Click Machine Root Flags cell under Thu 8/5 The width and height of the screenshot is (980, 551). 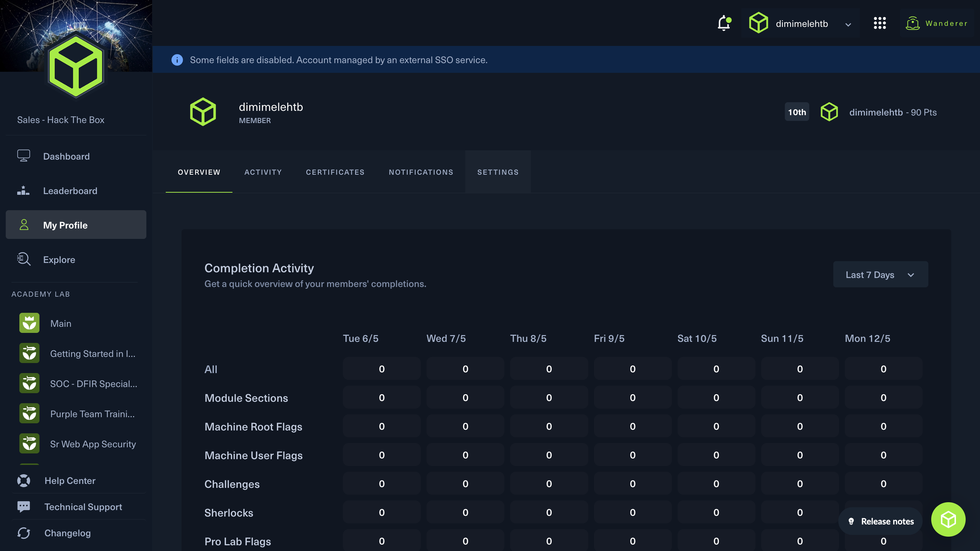pyautogui.click(x=548, y=426)
